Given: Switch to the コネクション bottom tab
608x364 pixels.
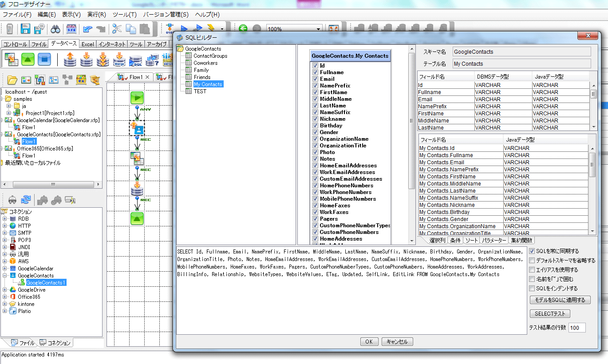Looking at the screenshot, I should pyautogui.click(x=55, y=343).
